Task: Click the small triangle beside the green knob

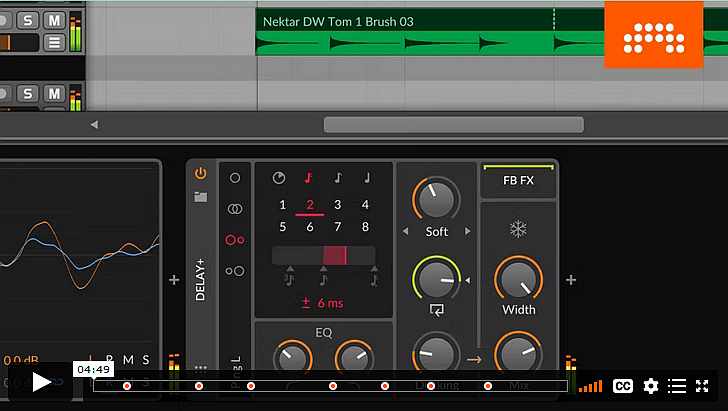Action: pyautogui.click(x=468, y=280)
